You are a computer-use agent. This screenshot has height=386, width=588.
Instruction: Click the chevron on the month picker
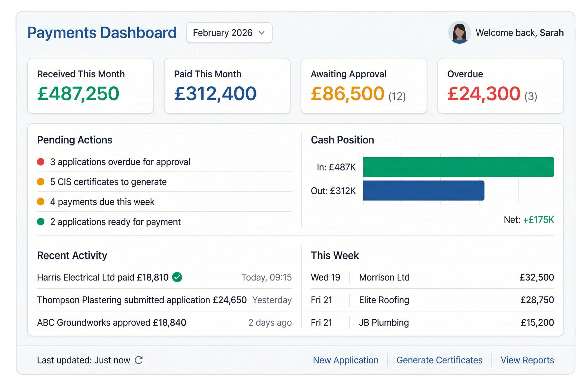coord(262,33)
